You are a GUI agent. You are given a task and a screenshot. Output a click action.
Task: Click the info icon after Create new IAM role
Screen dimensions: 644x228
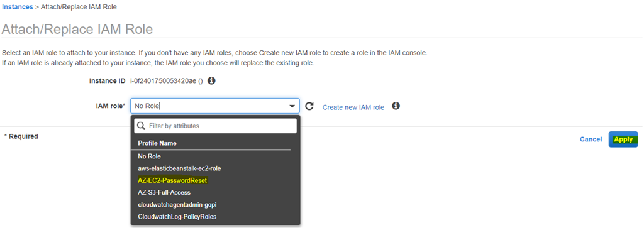396,106
